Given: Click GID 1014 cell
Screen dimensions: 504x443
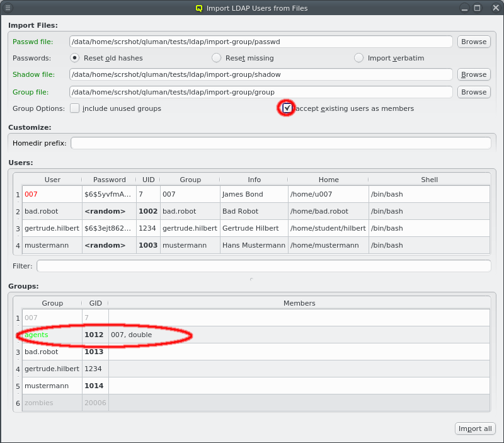Looking at the screenshot, I should tap(96, 386).
